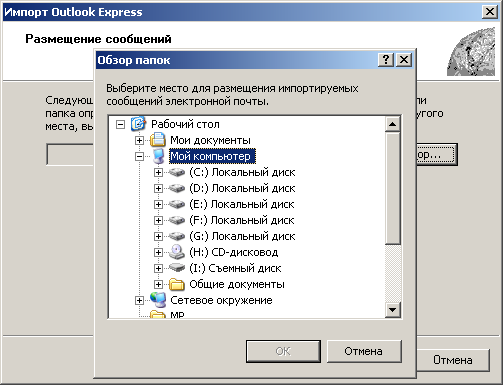Collapse the Рабочий стол tree node
Viewport: 503px width, 385px height.
[x=120, y=124]
